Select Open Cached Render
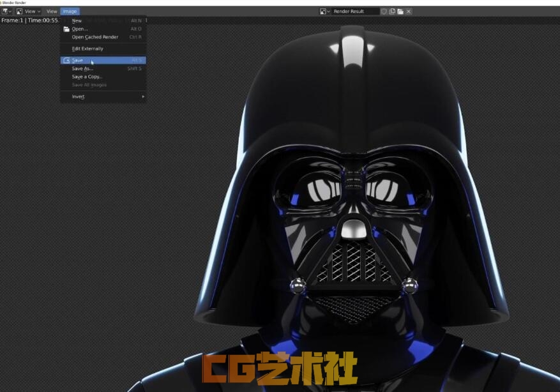 tap(103, 37)
